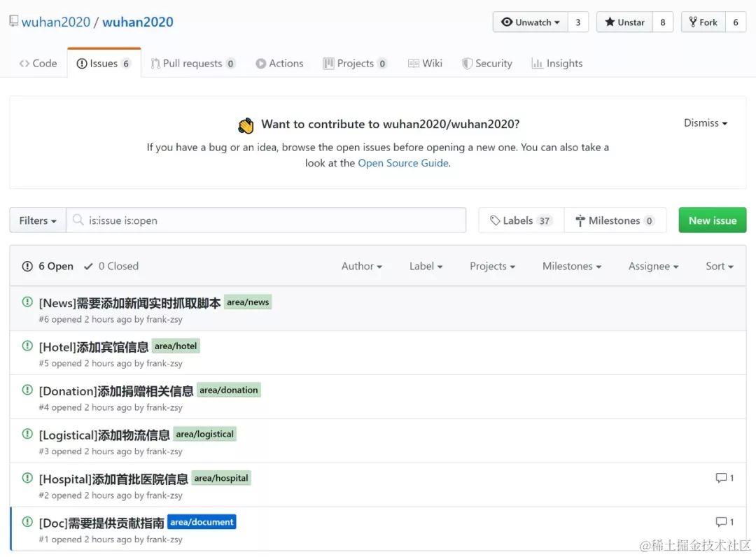The width and height of the screenshot is (756, 557).
Task: Switch to the Code tab
Action: (38, 63)
